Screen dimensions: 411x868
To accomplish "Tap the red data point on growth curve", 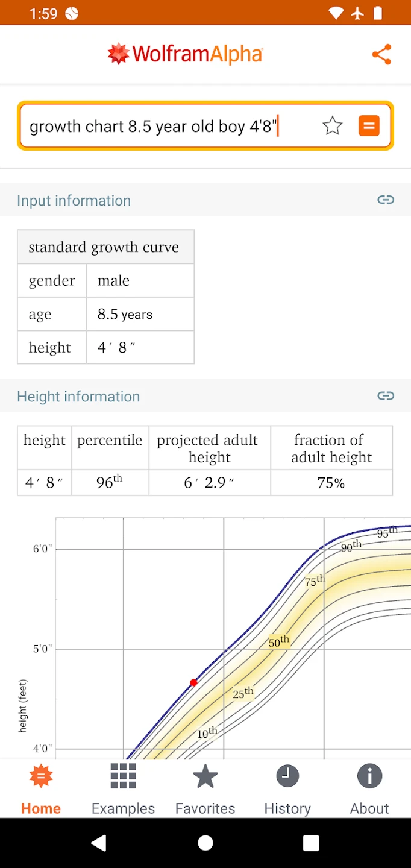I will 193,682.
